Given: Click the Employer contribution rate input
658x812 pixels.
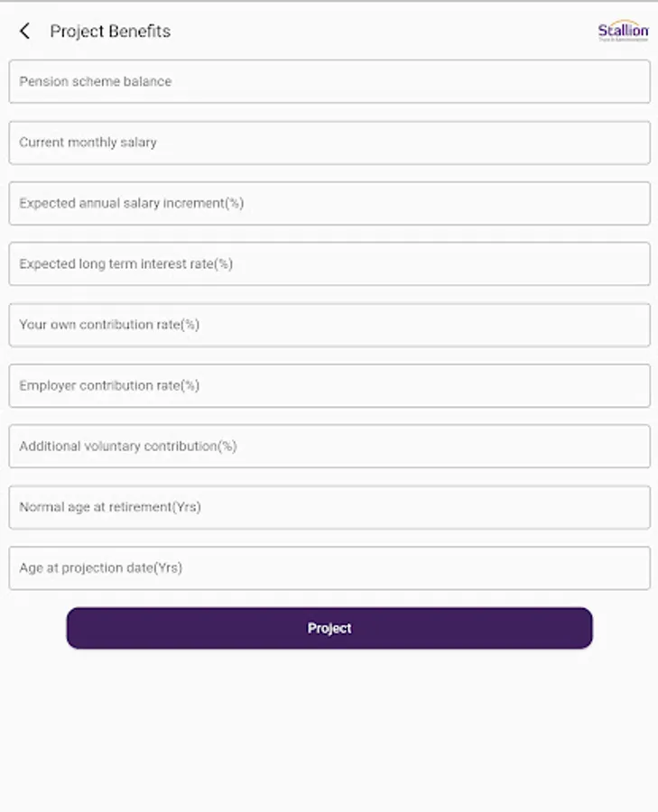Looking at the screenshot, I should click(329, 385).
